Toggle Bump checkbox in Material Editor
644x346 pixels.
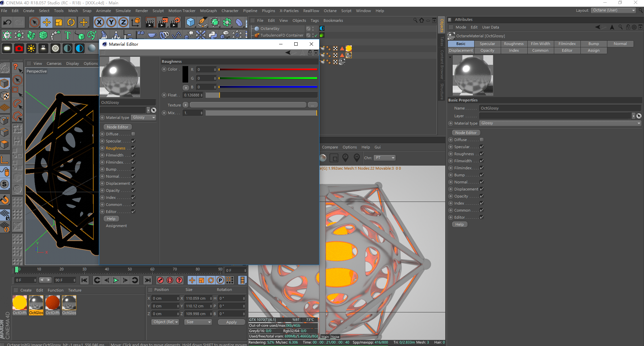tap(133, 169)
